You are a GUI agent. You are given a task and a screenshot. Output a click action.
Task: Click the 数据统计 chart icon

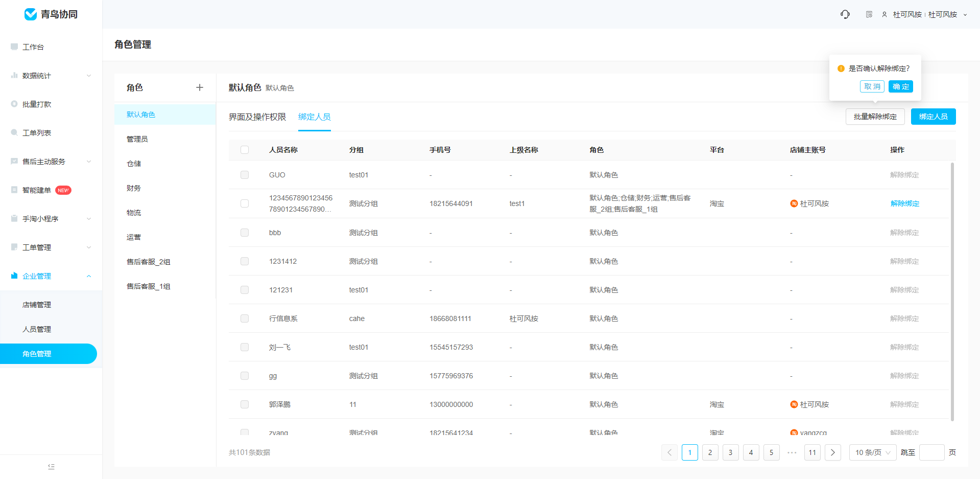14,75
